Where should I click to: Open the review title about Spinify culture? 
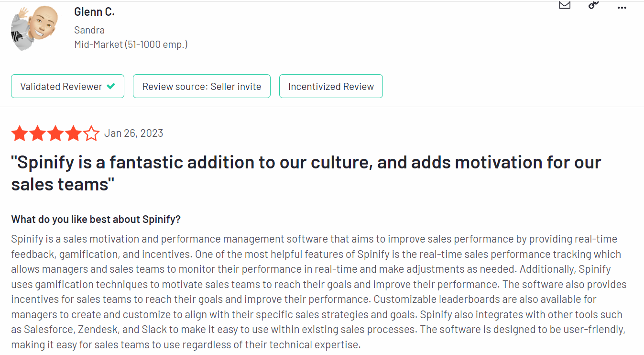(x=306, y=173)
